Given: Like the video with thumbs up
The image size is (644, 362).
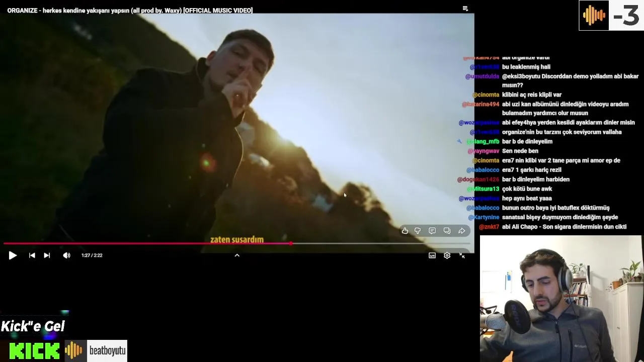Looking at the screenshot, I should (x=405, y=231).
